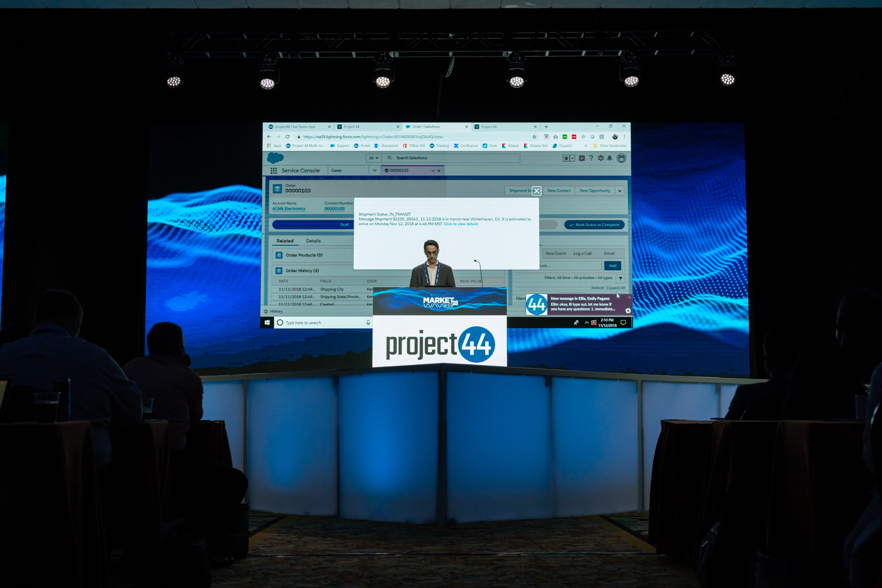Open the global actions plus icon
Screen dimensions: 882x588
coord(582,158)
